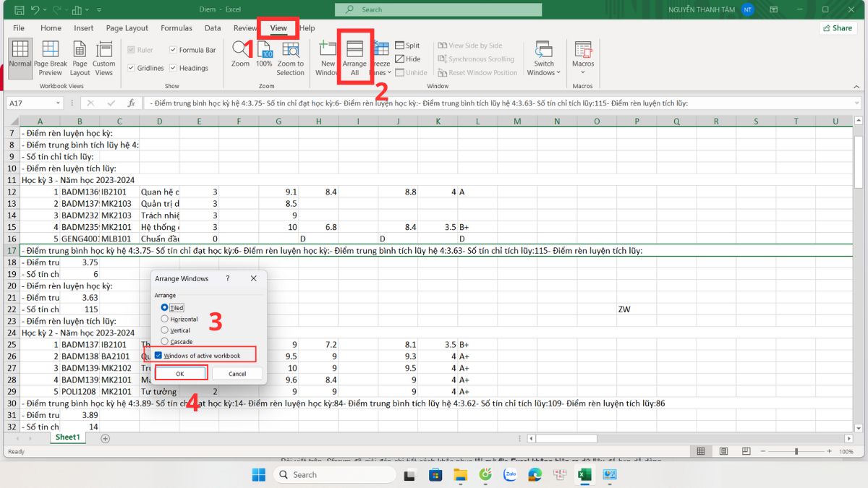Click Normal view icon in status bar
868x488 pixels.
click(701, 451)
